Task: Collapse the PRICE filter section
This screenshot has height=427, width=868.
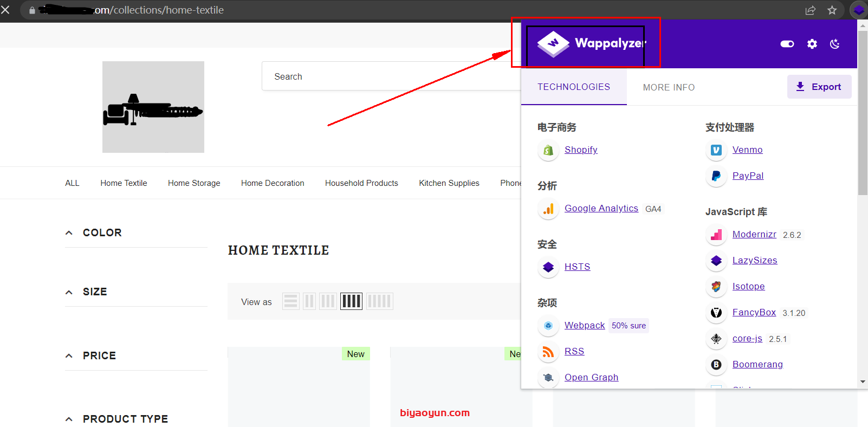Action: coord(69,356)
